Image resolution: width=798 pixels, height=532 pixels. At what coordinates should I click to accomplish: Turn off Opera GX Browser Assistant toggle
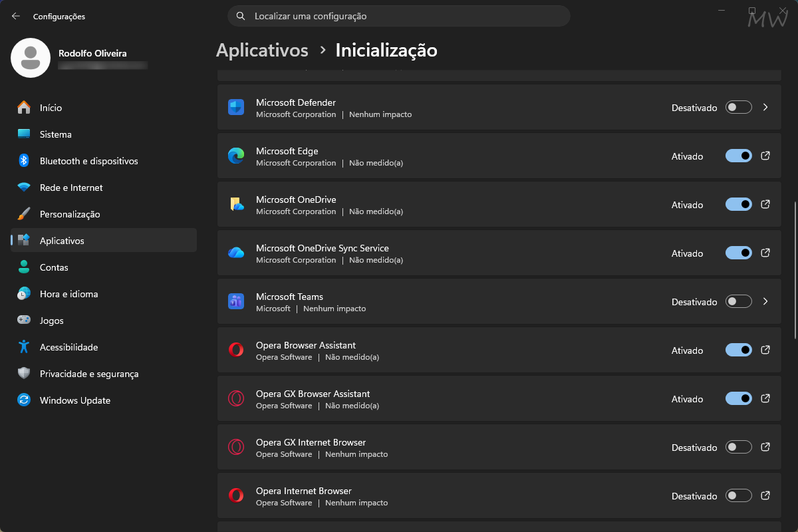739,398
